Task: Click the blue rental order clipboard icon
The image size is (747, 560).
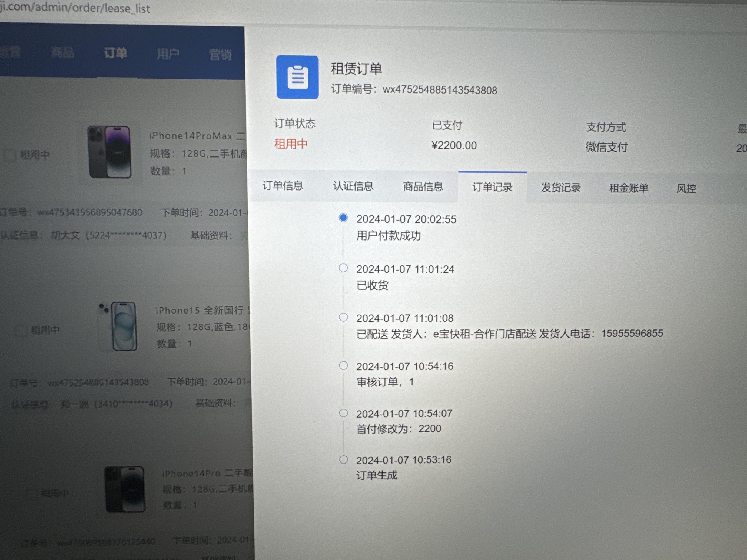Action: pyautogui.click(x=297, y=77)
